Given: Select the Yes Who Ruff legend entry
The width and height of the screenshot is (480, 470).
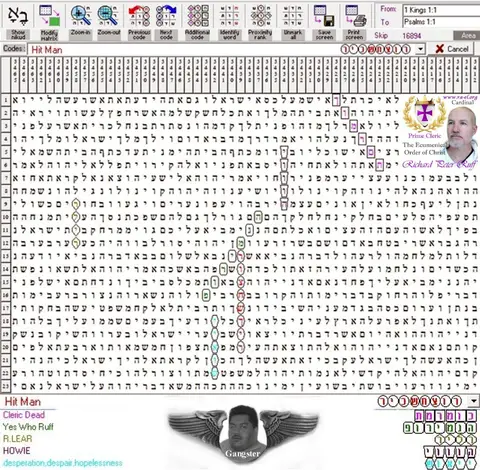Looking at the screenshot, I should [x=28, y=427].
